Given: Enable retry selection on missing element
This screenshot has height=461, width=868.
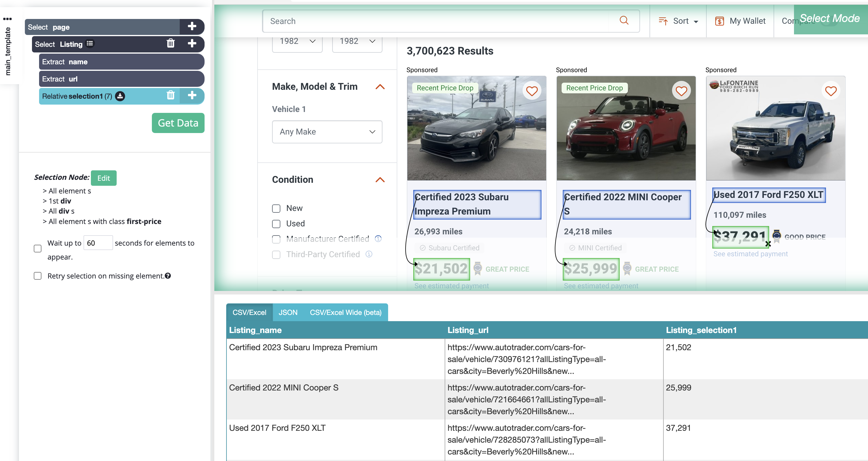Looking at the screenshot, I should [x=38, y=276].
